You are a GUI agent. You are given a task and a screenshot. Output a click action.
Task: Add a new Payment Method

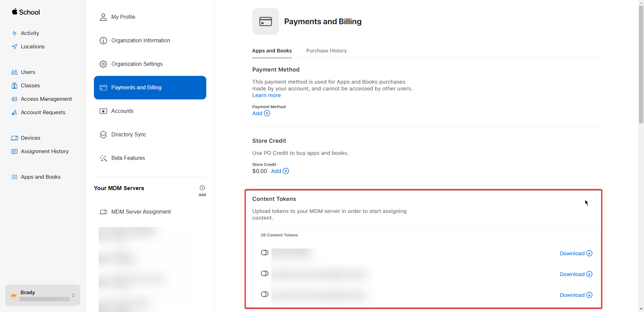click(261, 113)
